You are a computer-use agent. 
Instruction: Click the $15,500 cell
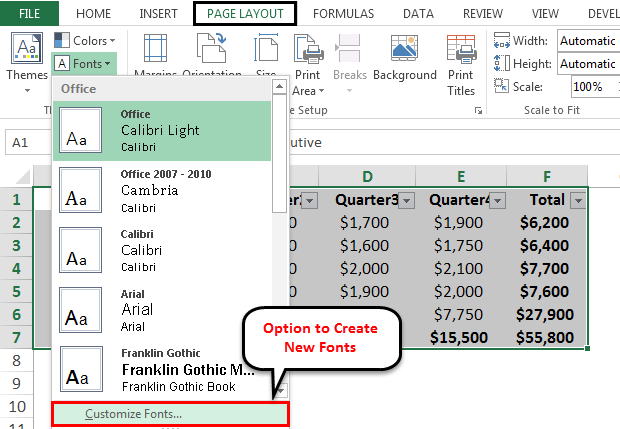tap(461, 337)
